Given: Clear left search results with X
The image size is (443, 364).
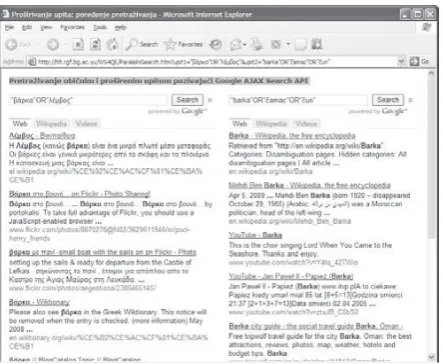Looking at the screenshot, I should (210, 100).
